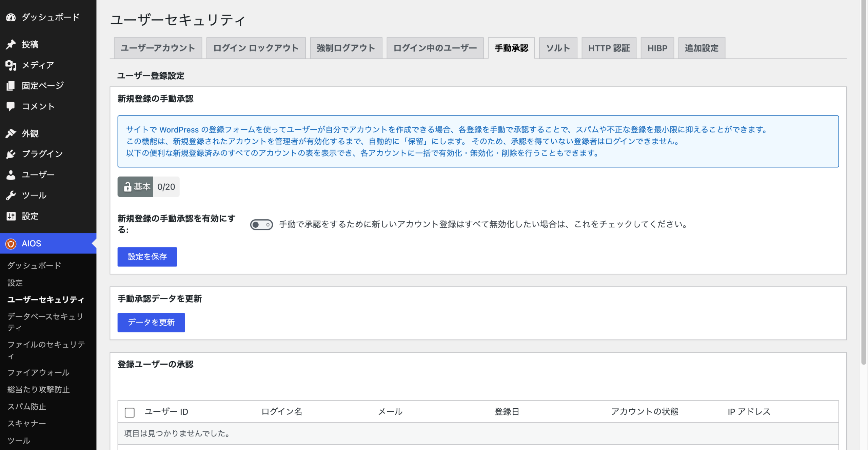This screenshot has width=868, height=450.
Task: Open AIOS submenu ダッシュボード link
Action: (34, 265)
